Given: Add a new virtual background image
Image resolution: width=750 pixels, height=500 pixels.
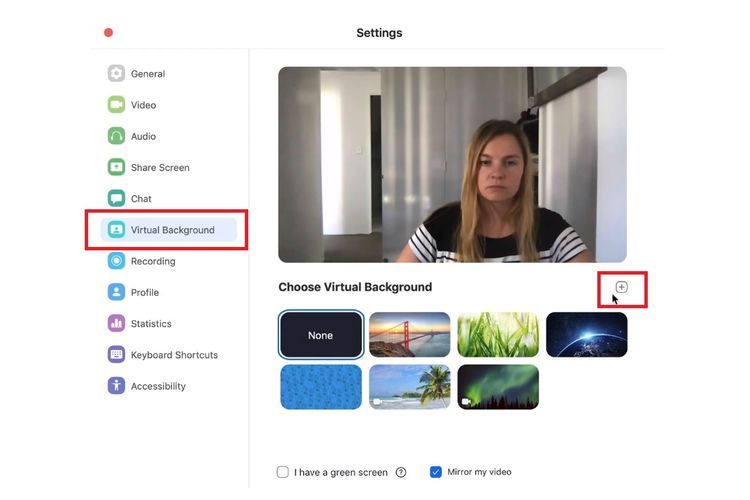Looking at the screenshot, I should (x=621, y=287).
